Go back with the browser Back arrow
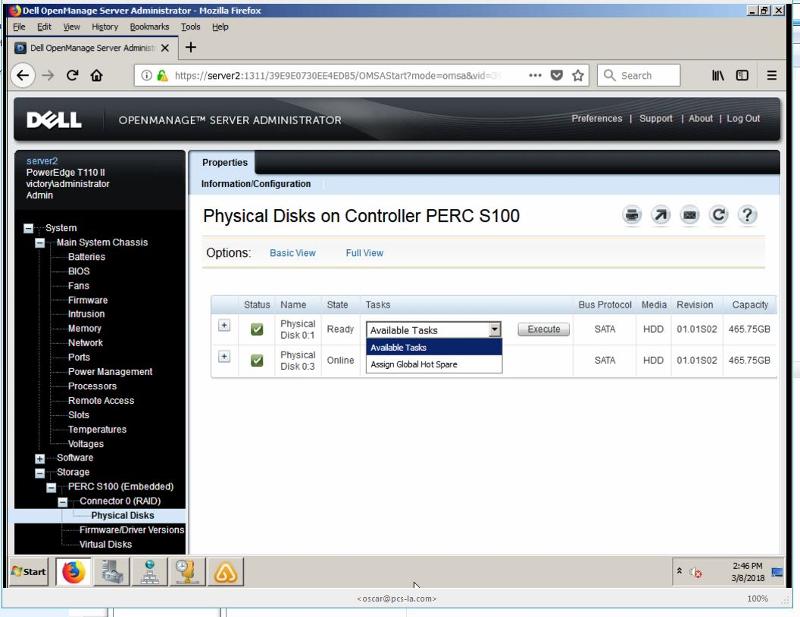Image resolution: width=800 pixels, height=617 pixels. [x=23, y=76]
